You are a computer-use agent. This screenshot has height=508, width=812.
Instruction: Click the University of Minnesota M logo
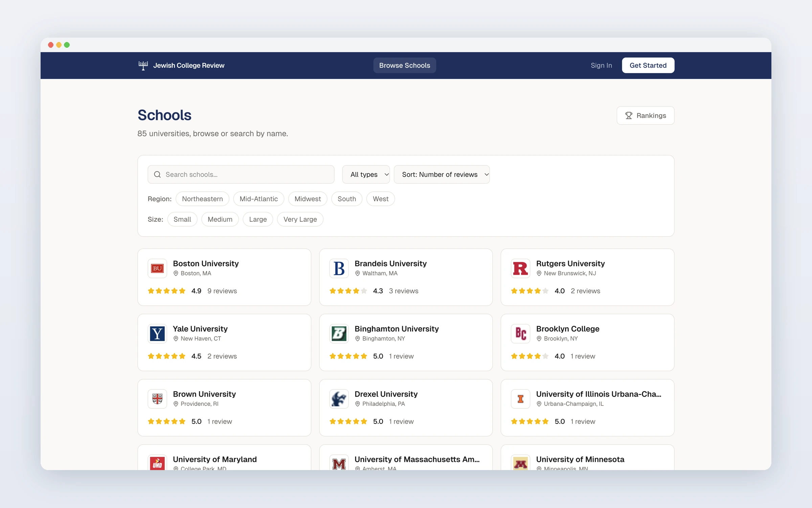point(520,463)
